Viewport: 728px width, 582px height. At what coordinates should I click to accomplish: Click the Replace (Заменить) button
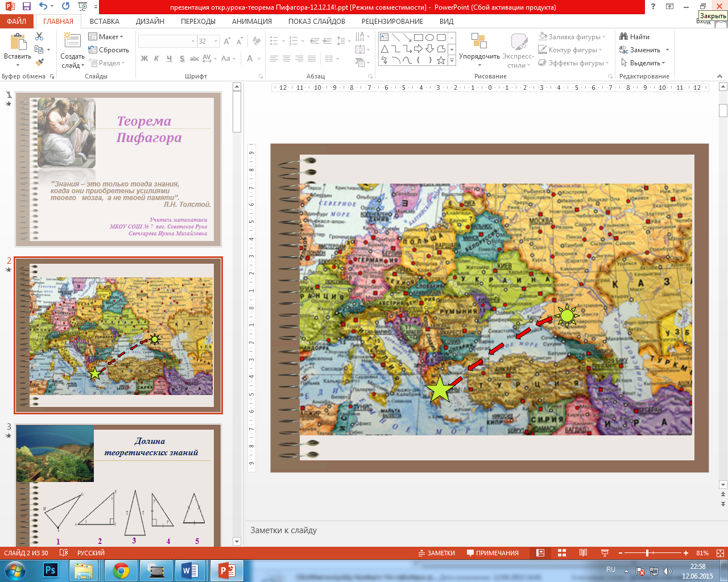pyautogui.click(x=644, y=50)
